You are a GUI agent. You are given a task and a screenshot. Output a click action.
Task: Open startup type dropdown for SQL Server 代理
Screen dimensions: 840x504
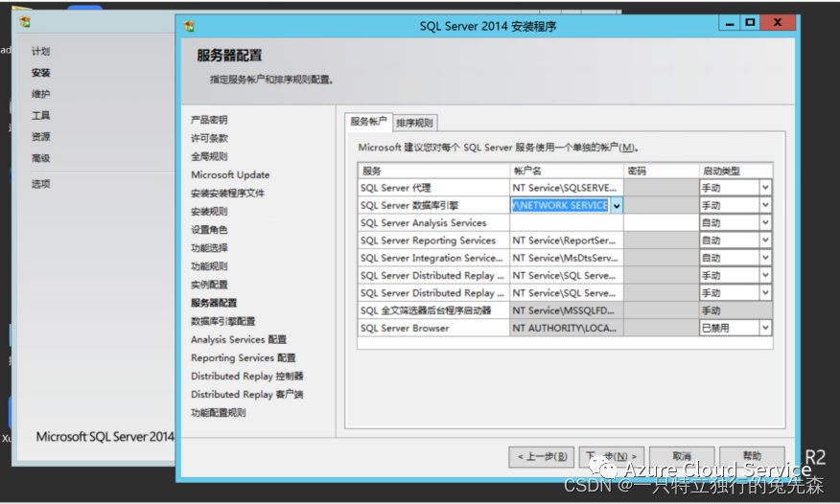[765, 187]
